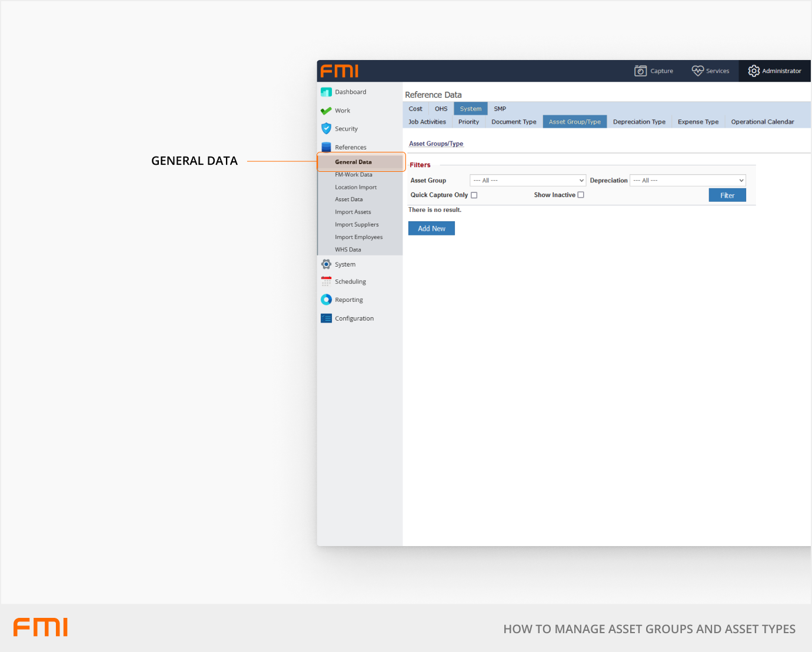Screen dimensions: 812x652
Task: Open the Services heartbeat icon
Action: coord(697,71)
